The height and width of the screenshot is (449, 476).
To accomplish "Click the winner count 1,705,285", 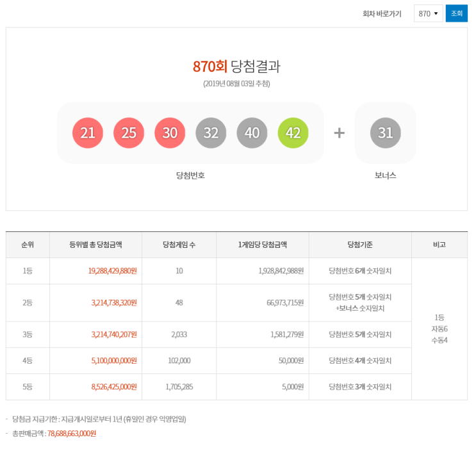I will [179, 387].
